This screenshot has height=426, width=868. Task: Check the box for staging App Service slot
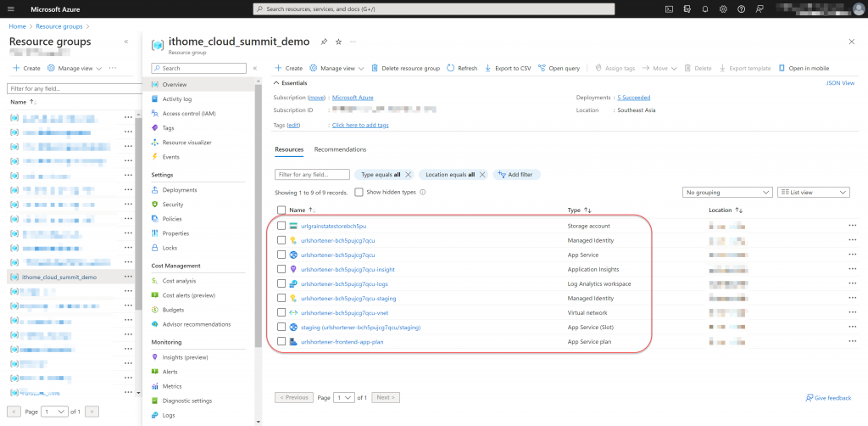pyautogui.click(x=281, y=327)
